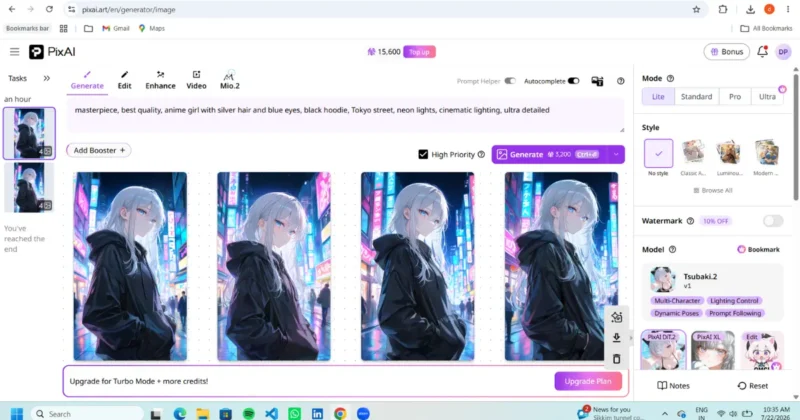Expand the Tasks panel with double chevron
Viewport: 800px width, 420px height.
tap(46, 78)
